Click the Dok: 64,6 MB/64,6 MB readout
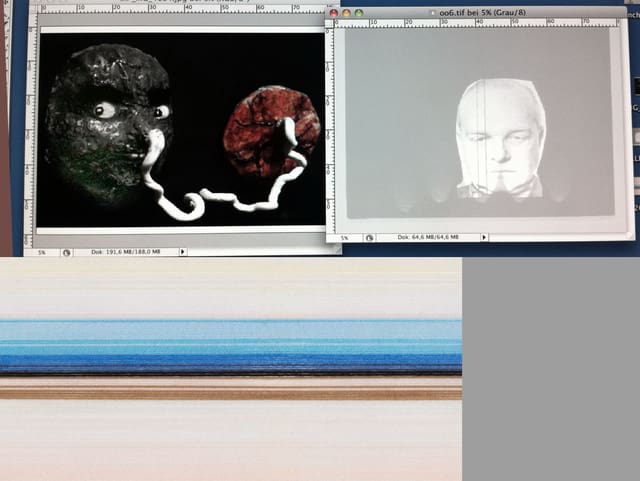Viewport: 640px width, 481px height. (x=428, y=237)
